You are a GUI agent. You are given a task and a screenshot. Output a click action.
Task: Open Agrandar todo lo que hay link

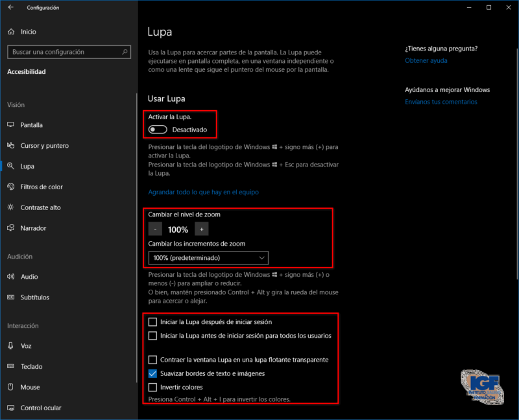coord(202,192)
